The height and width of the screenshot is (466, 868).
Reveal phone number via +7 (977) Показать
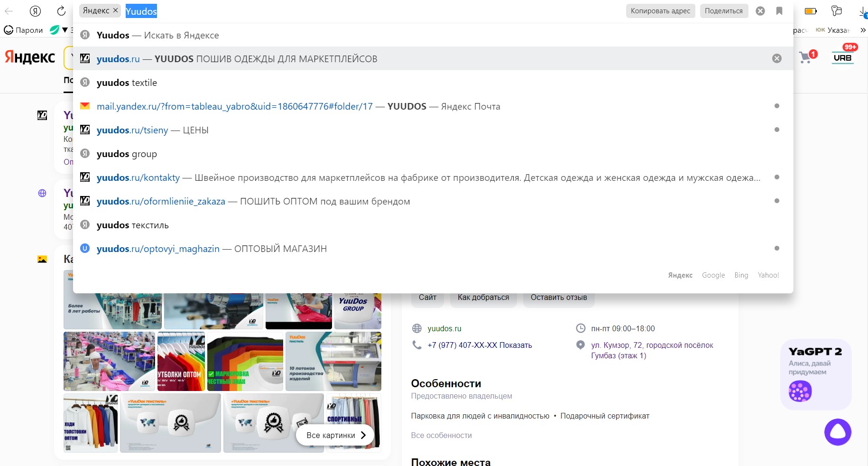click(480, 345)
